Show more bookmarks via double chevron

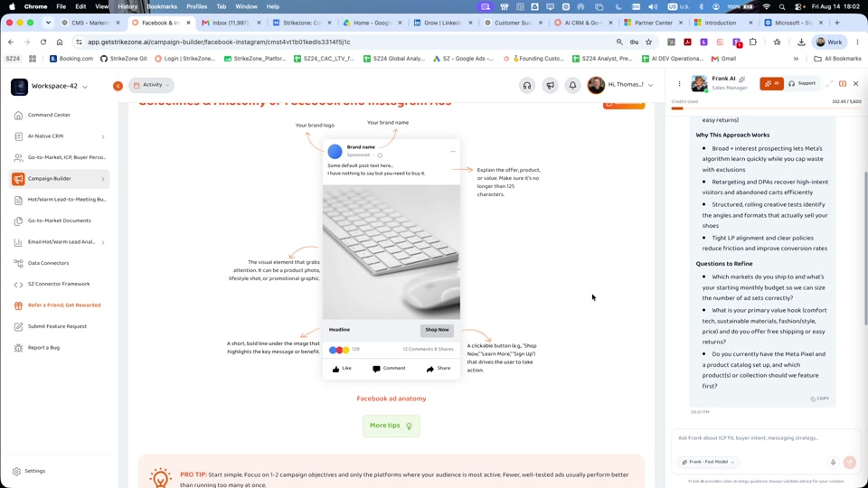coord(796,59)
